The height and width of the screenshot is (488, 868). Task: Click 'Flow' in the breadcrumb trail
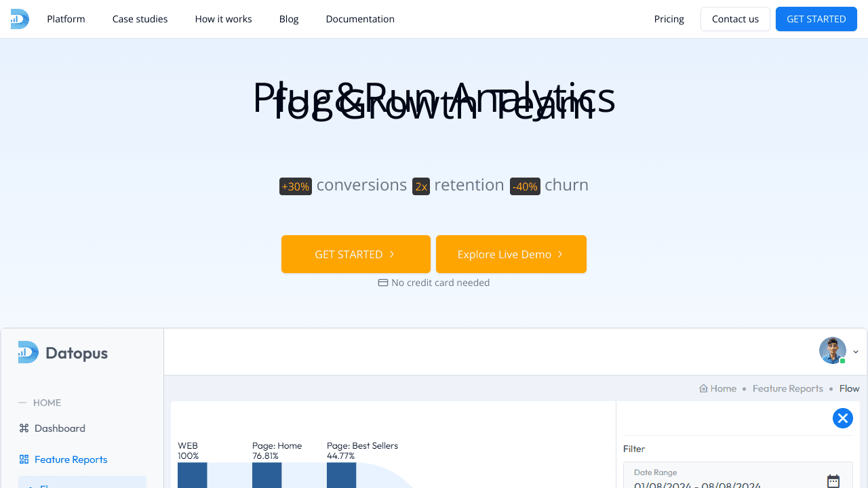(849, 388)
